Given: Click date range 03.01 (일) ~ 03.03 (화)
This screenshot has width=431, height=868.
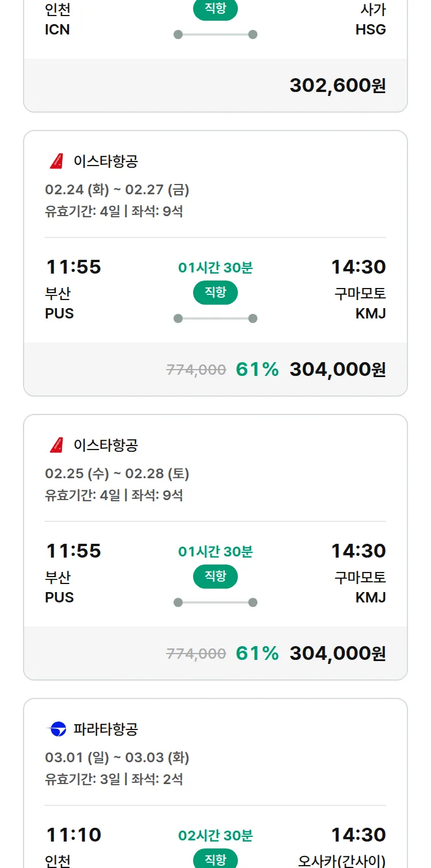Looking at the screenshot, I should (x=117, y=758).
